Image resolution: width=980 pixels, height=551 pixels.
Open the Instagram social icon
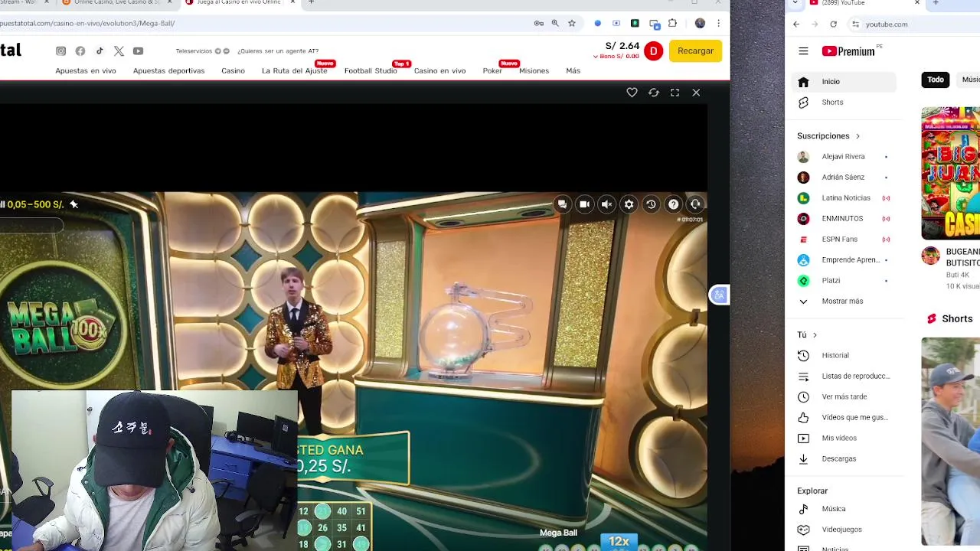tap(60, 51)
